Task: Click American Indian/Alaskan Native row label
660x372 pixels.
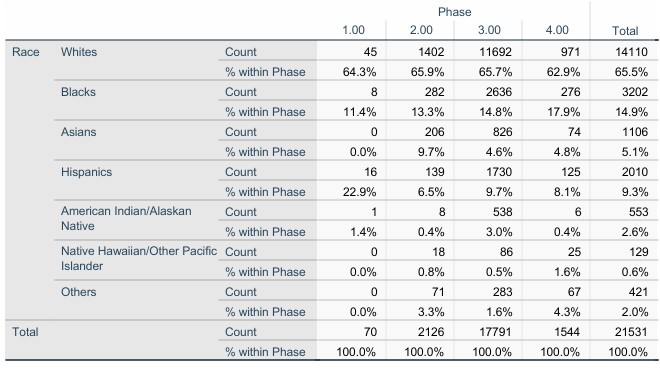Action: pos(126,218)
